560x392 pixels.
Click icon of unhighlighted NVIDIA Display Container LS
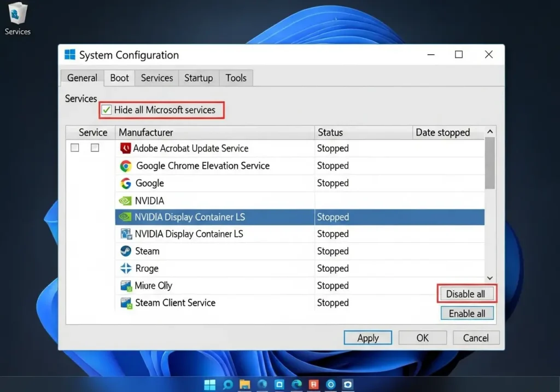click(126, 234)
